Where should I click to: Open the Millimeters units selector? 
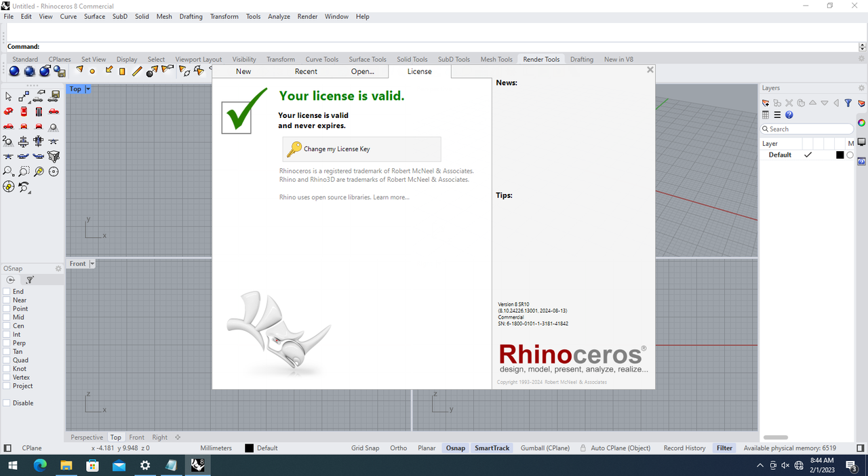(x=216, y=448)
